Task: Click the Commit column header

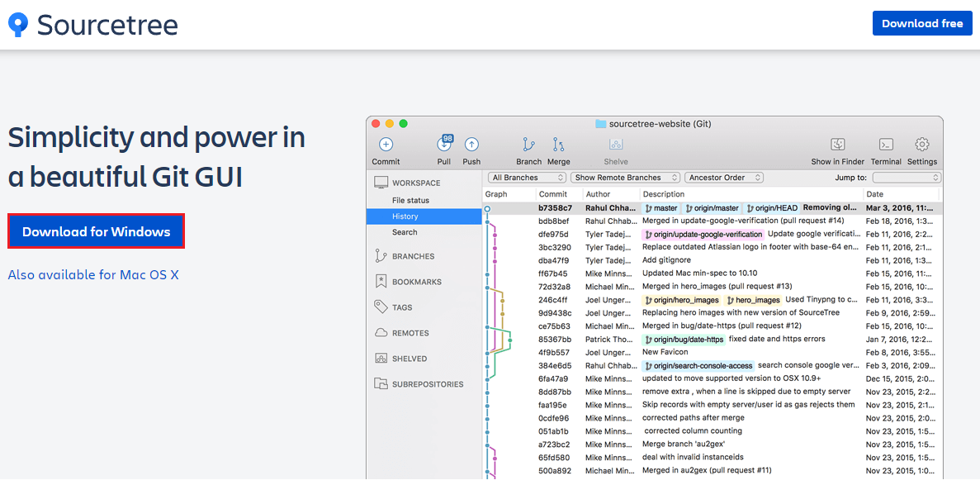Action: [x=552, y=195]
